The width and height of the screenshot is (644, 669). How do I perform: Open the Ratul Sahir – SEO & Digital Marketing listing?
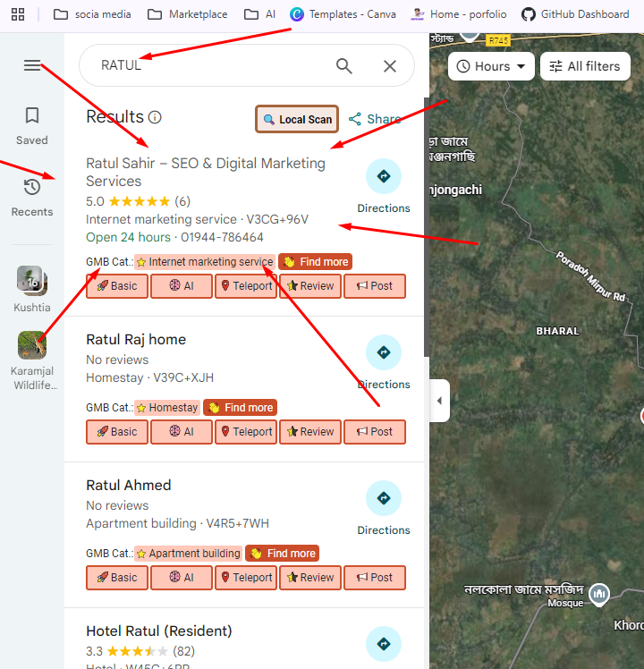[x=206, y=172]
